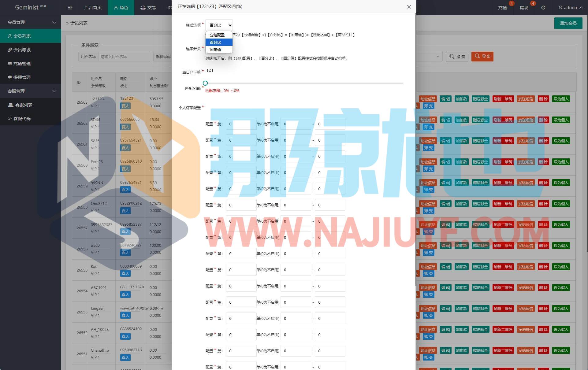Go to 后台首页 tab
The width and height of the screenshot is (588, 370).
pyautogui.click(x=93, y=8)
